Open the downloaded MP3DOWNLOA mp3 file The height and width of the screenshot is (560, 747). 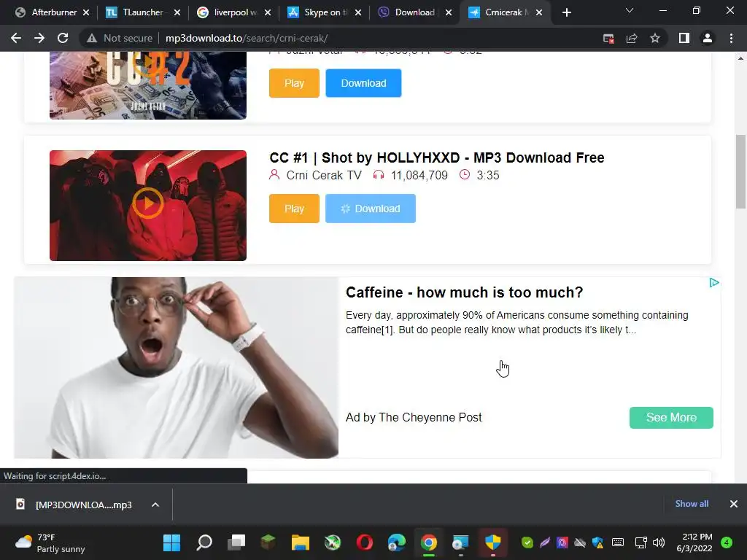74,505
